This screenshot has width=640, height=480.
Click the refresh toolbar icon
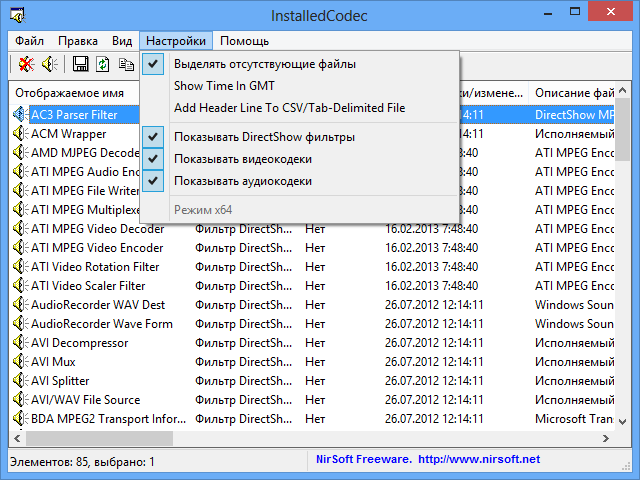coord(103,64)
